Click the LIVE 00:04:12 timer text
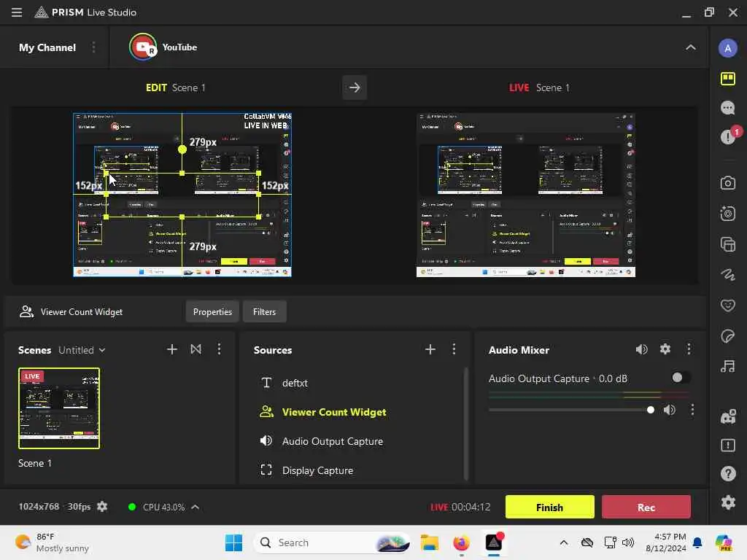 pyautogui.click(x=460, y=507)
